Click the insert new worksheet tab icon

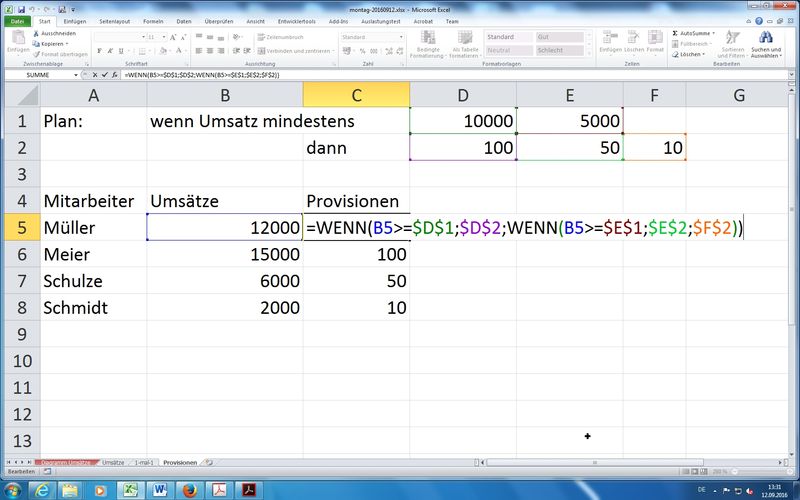[208, 463]
